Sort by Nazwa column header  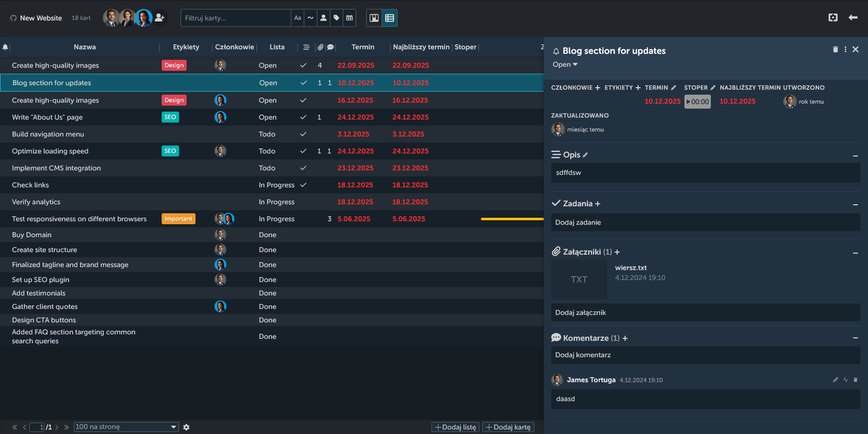click(85, 47)
